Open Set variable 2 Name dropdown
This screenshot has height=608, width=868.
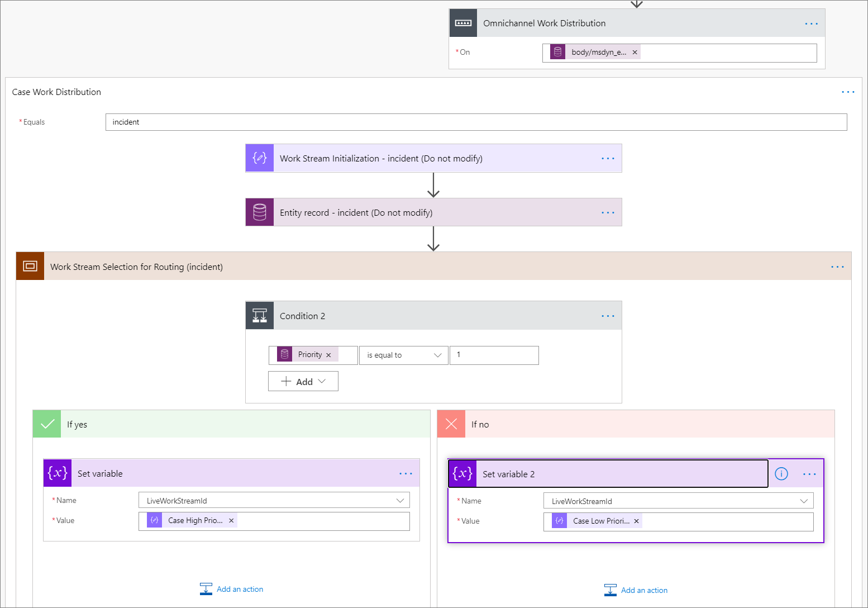(679, 501)
